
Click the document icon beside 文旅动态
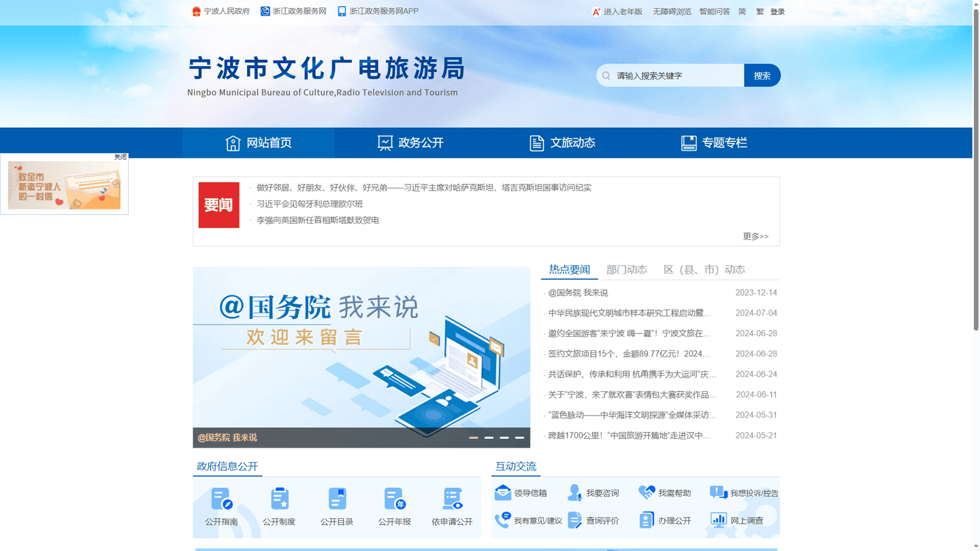click(537, 143)
